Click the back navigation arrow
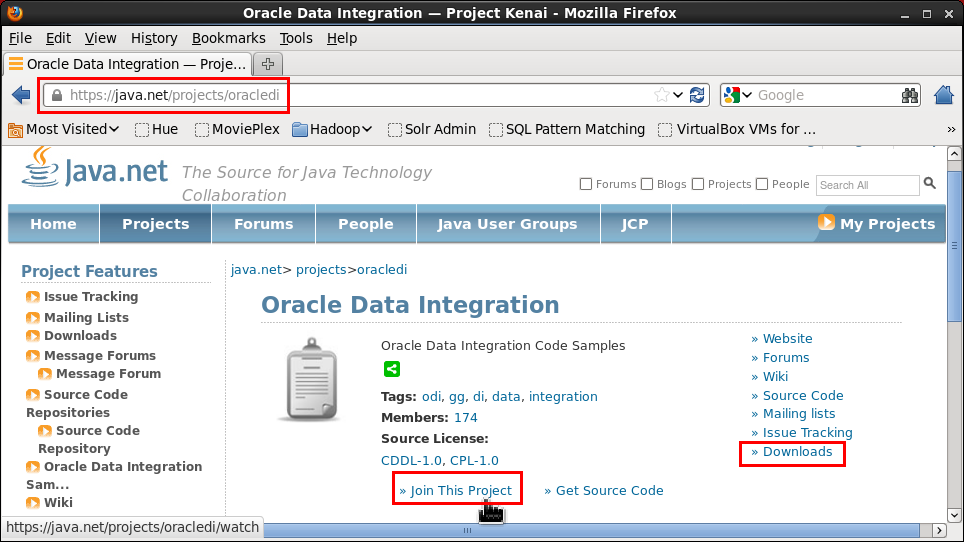This screenshot has height=542, width=964. pos(21,95)
